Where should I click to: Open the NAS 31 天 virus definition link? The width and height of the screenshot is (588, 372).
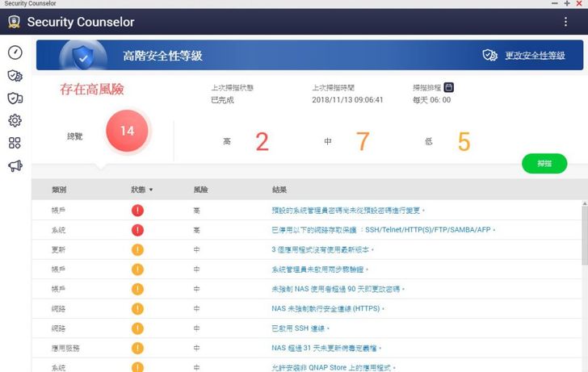tap(326, 348)
